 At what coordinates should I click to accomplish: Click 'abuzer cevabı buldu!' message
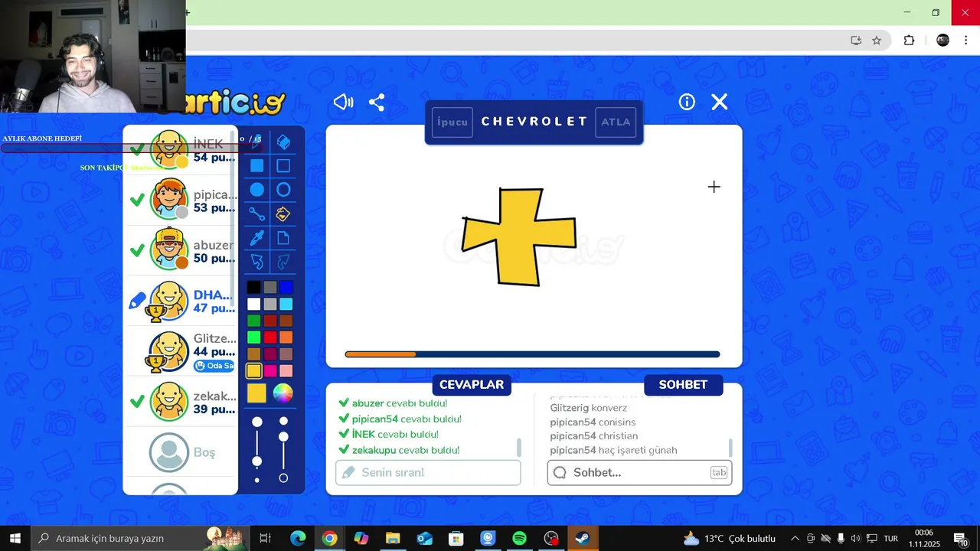coord(393,403)
